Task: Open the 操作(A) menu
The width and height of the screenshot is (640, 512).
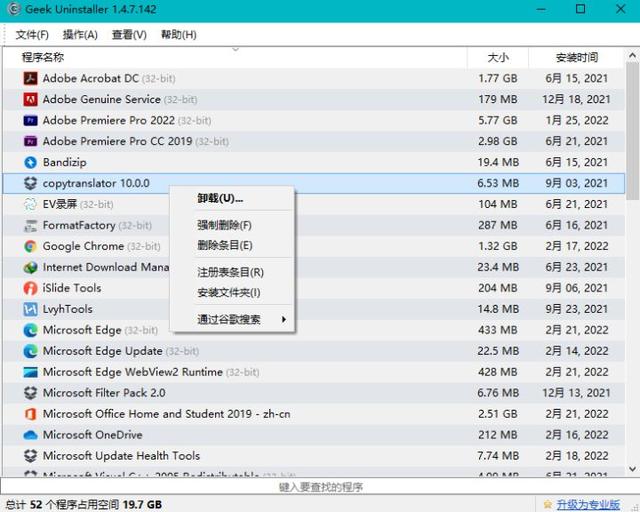Action: point(80,35)
